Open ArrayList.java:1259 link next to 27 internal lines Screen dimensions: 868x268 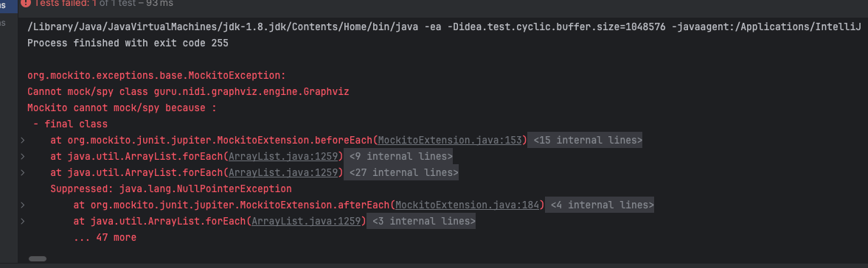pos(283,173)
